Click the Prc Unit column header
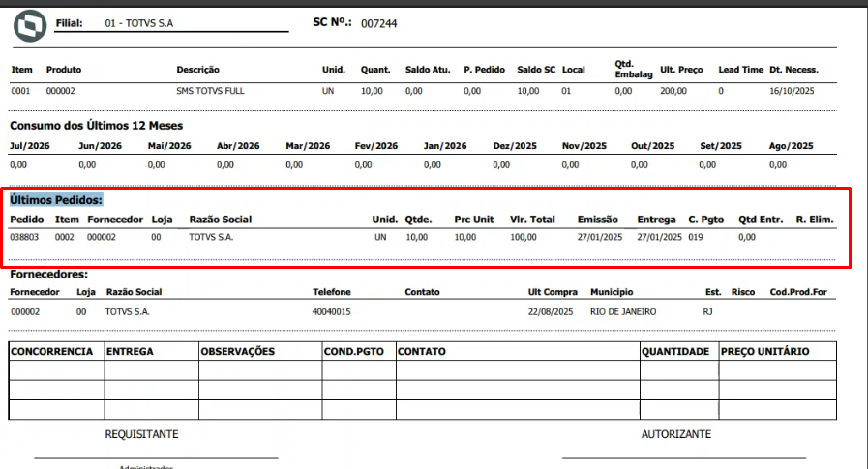Image resolution: width=868 pixels, height=469 pixels. [474, 220]
